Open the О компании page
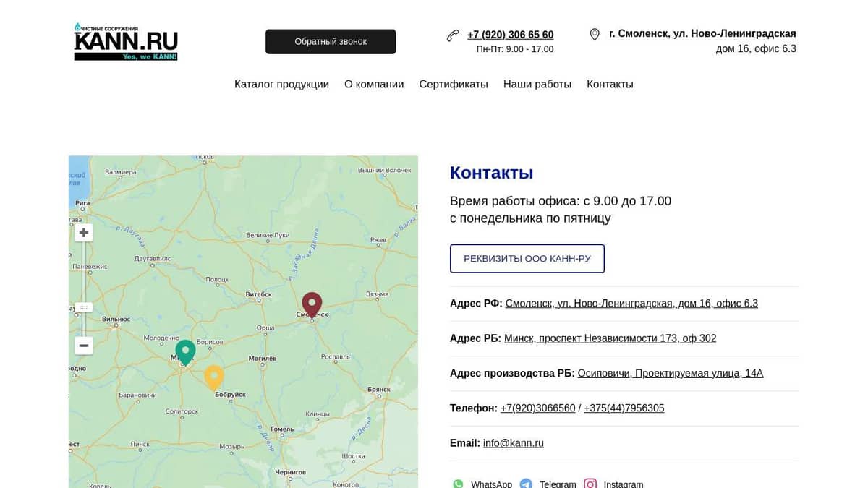 374,84
